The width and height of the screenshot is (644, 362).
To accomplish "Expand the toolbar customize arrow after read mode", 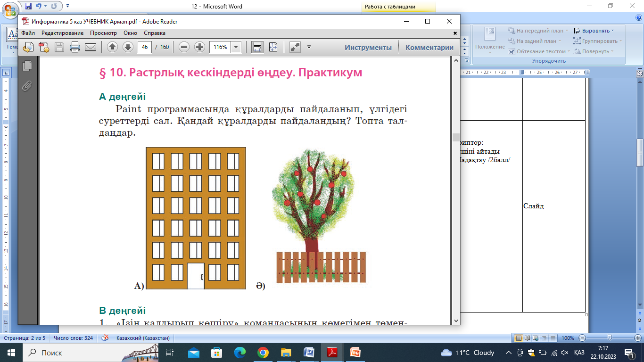I will click(x=309, y=47).
